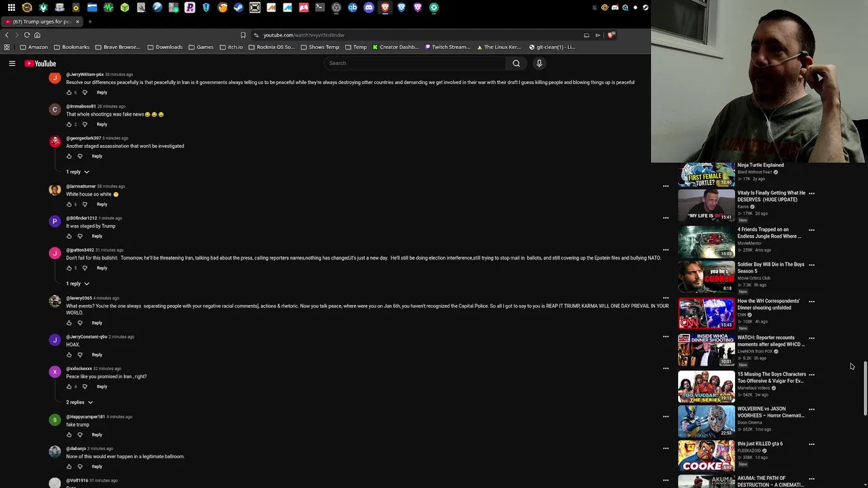Open 'How the WH Correspondents' Dinner shooting unfolded' title
Viewport: 868px width, 488px height.
coord(769,304)
